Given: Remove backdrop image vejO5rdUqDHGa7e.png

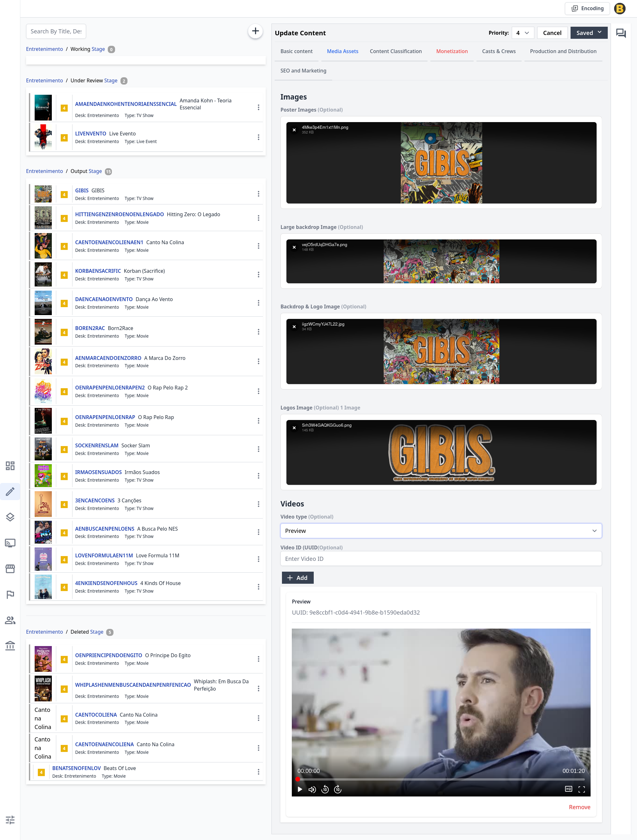Looking at the screenshot, I should click(x=294, y=247).
